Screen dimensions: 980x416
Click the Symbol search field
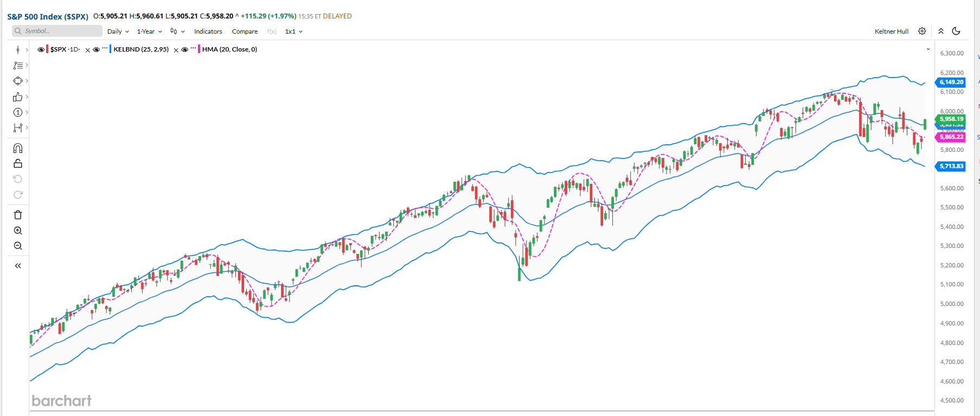(57, 31)
